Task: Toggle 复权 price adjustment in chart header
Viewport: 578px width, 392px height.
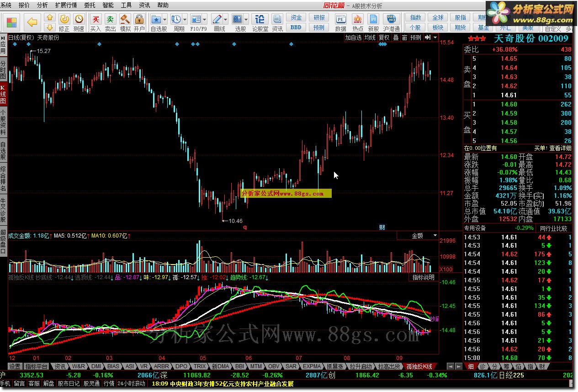Action: tap(384, 37)
